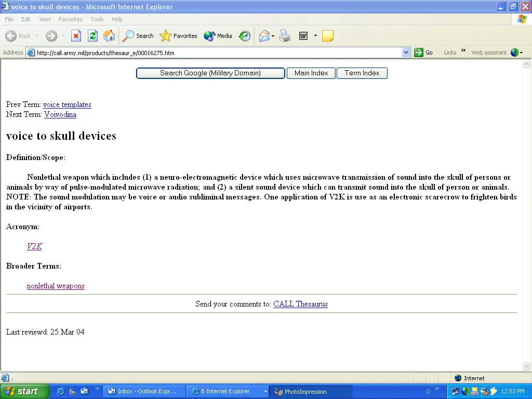Click the Mail envelope icon
The image size is (532, 399).
pyautogui.click(x=264, y=36)
